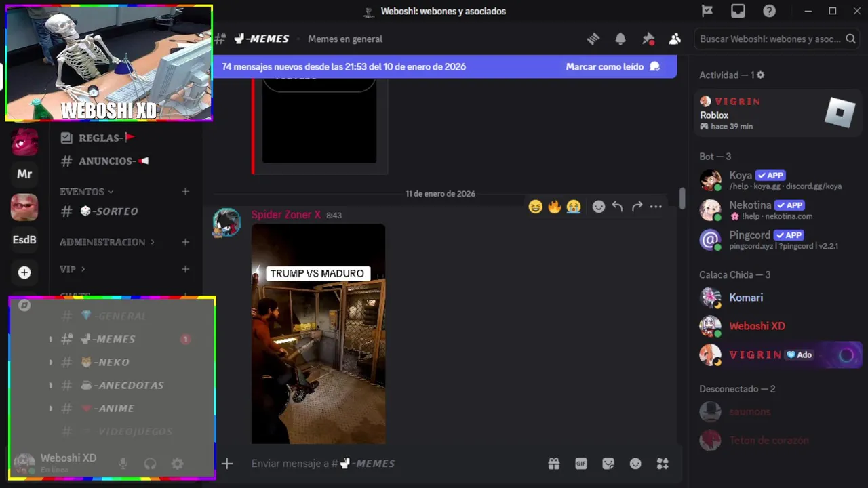
Task: Collapse the EVENTOS category
Action: pos(86,192)
